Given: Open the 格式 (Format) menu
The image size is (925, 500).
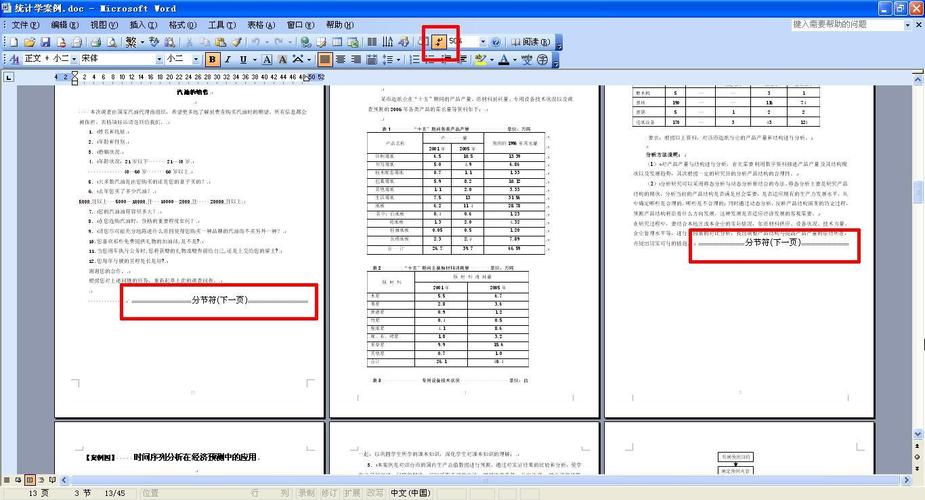Looking at the screenshot, I should (182, 25).
